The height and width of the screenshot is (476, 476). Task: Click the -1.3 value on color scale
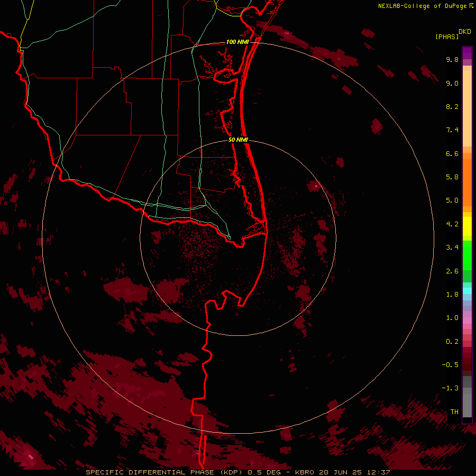click(450, 388)
